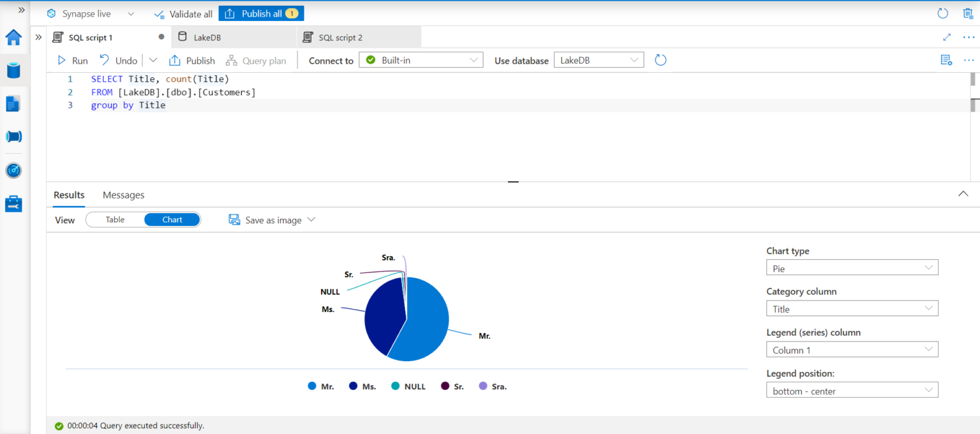Open the Manage hub toolbox icon
The width and height of the screenshot is (980, 434).
[13, 204]
